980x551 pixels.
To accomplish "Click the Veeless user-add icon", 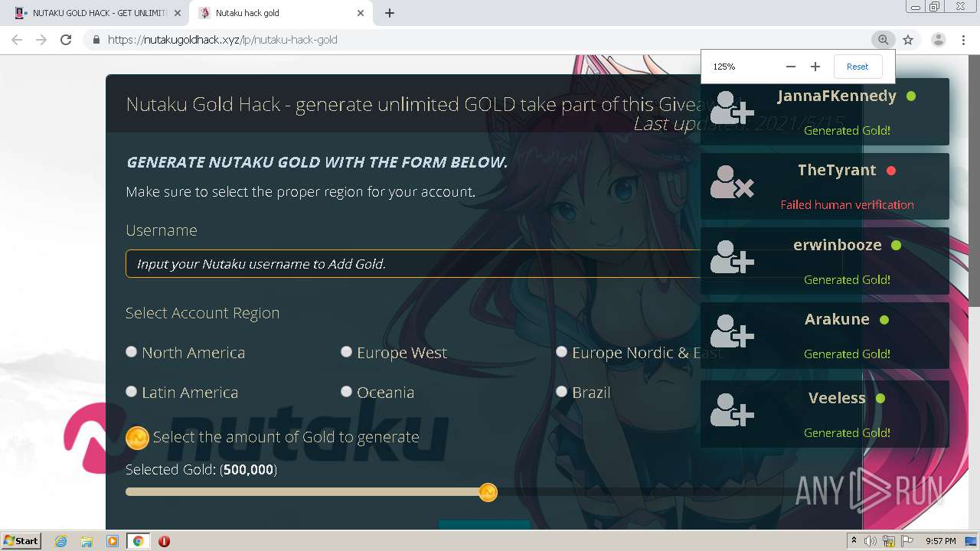I will [732, 410].
